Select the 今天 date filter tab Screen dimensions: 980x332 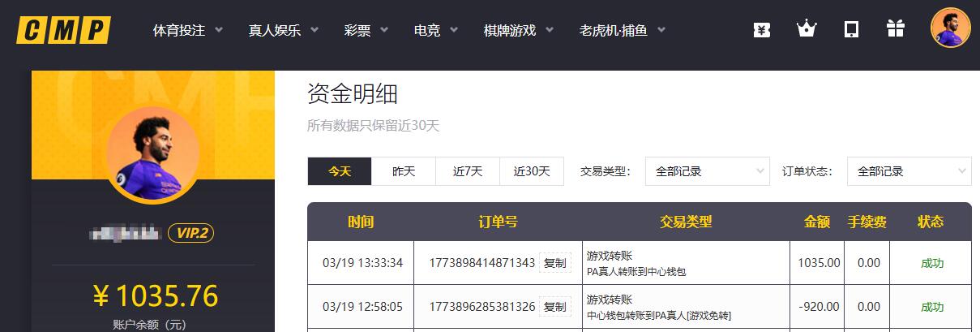pyautogui.click(x=340, y=171)
